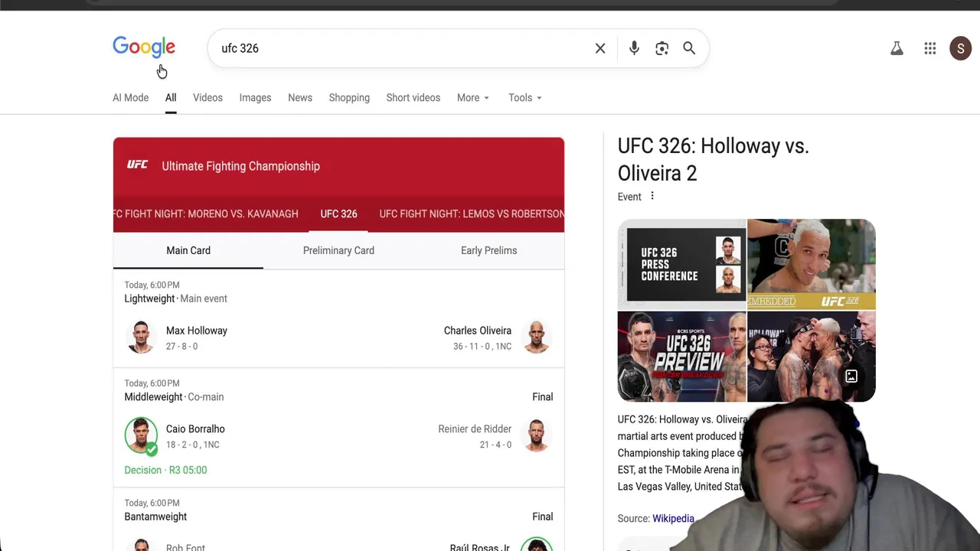Click the UFC logo in red header

coord(138,165)
